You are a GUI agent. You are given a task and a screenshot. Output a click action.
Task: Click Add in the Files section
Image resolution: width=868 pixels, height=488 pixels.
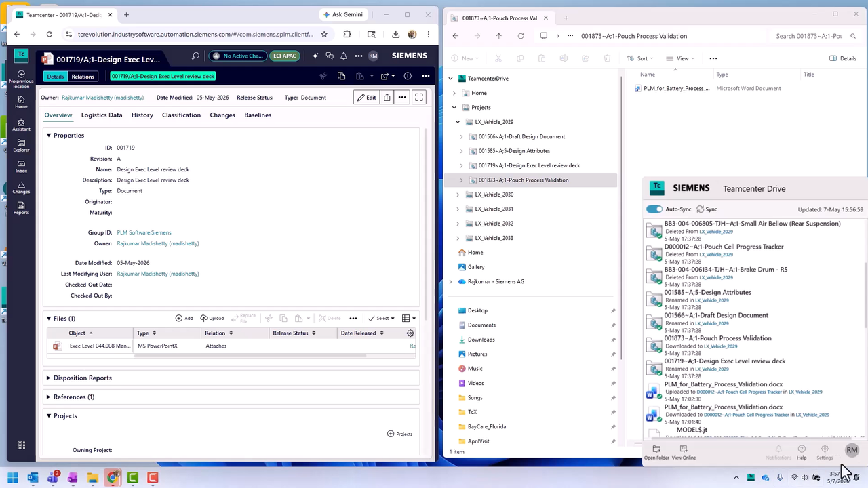[184, 319]
